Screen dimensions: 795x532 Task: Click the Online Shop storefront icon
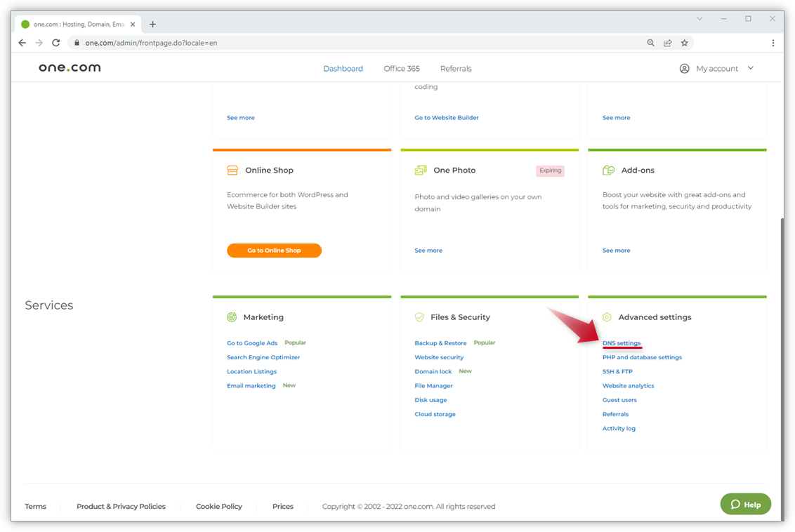(x=232, y=171)
